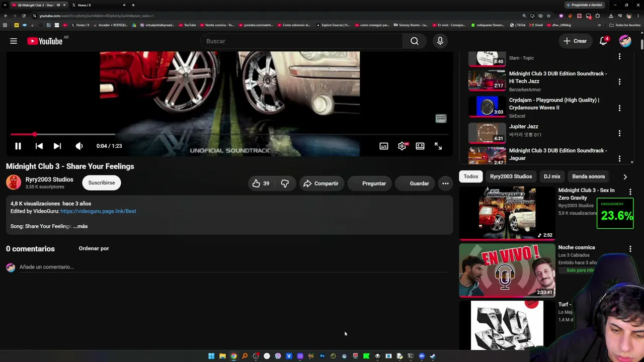Share the video with Compartir
The image size is (644, 362).
[321, 184]
